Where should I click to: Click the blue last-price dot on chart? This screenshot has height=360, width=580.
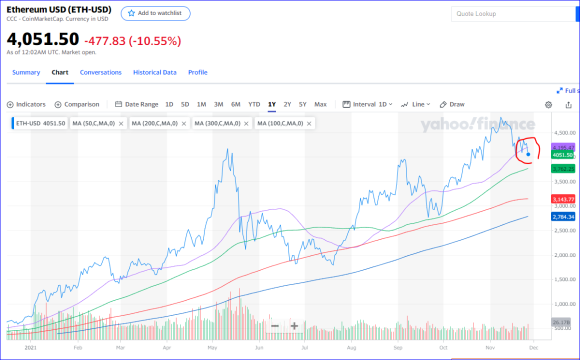tap(528, 154)
